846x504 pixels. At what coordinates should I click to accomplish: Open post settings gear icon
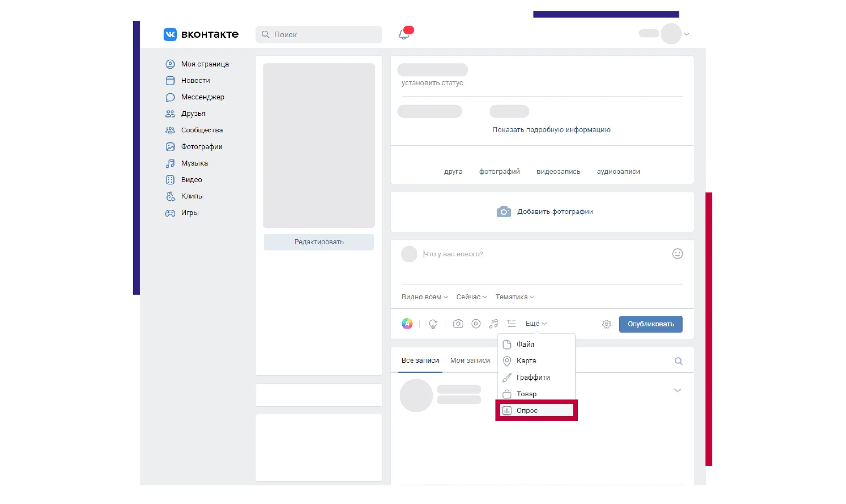607,324
